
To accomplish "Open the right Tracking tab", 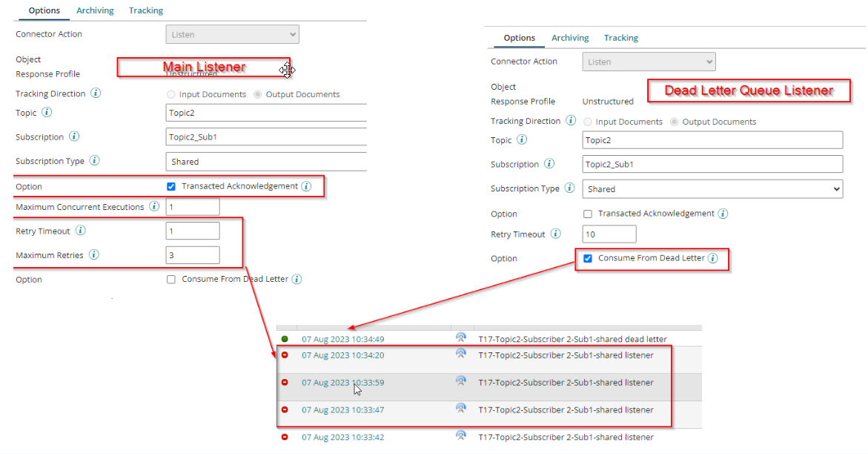I will coord(620,38).
